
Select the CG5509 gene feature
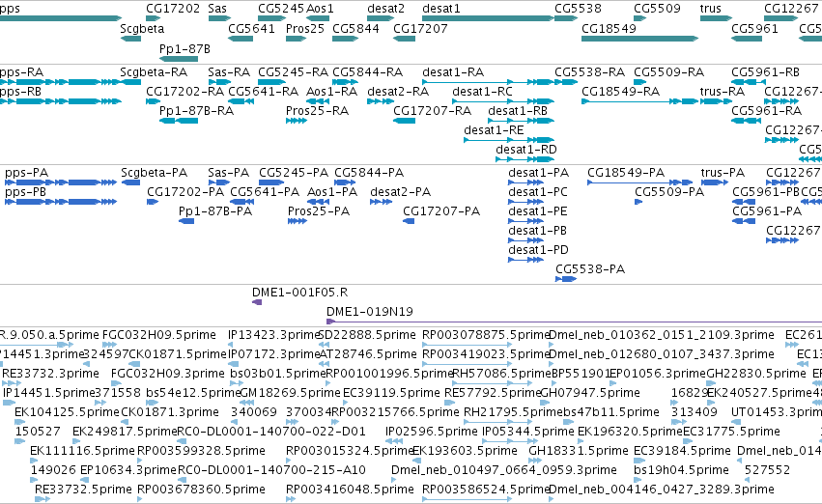[x=640, y=18]
